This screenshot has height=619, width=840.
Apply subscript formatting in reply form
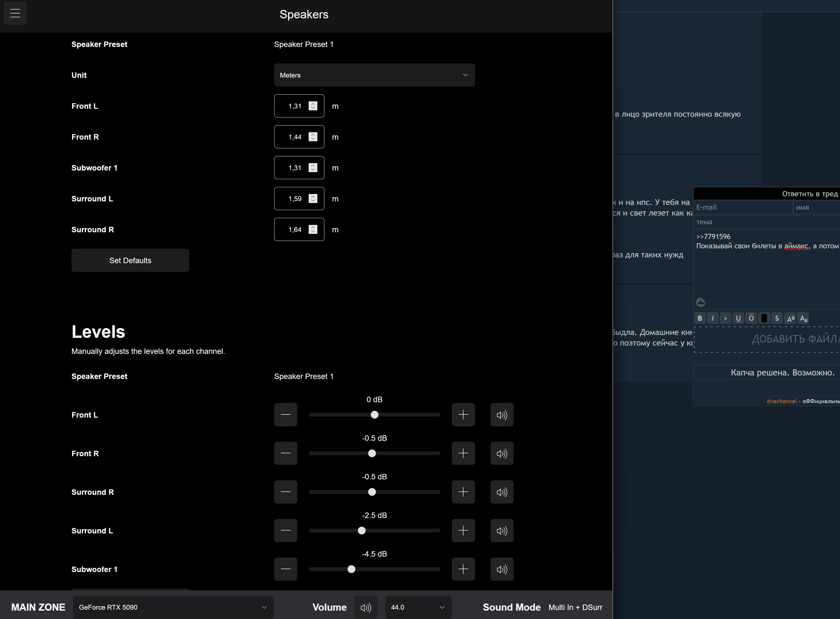(803, 318)
